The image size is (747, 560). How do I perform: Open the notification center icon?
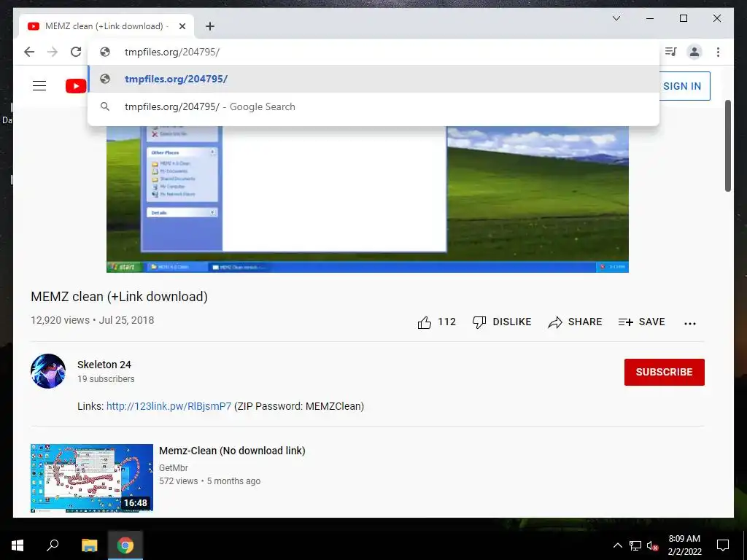pyautogui.click(x=723, y=545)
